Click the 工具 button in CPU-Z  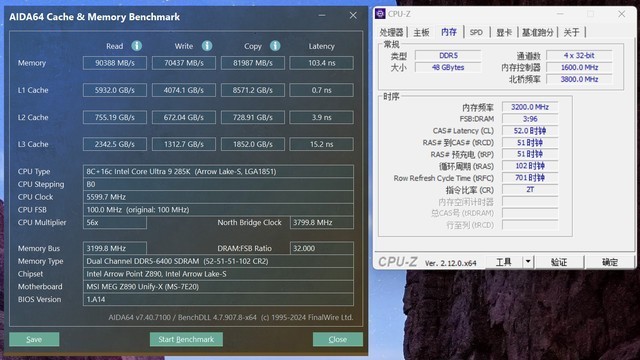coord(503,262)
